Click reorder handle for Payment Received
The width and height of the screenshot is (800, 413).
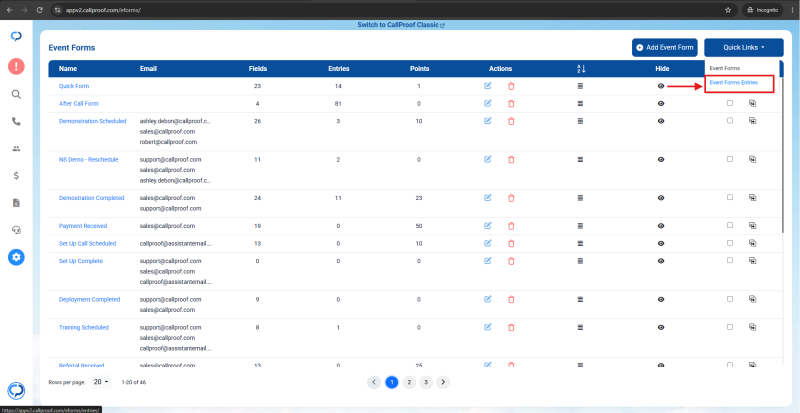580,226
